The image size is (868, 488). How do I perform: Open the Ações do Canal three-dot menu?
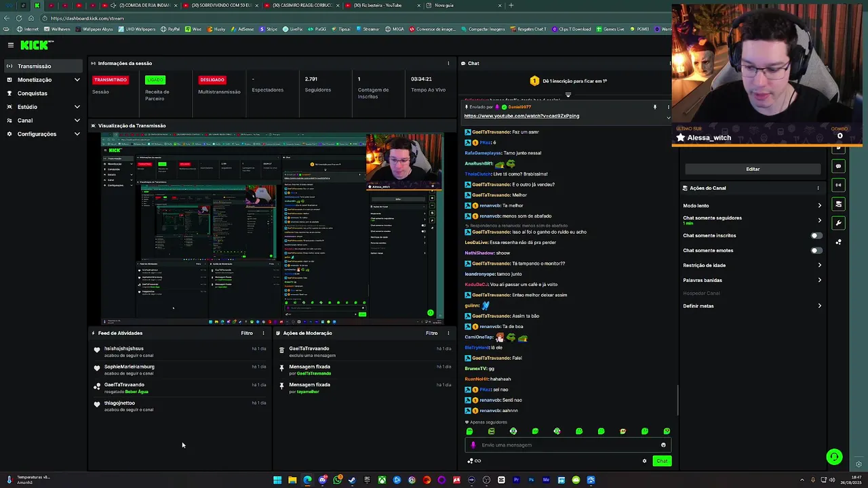pyautogui.click(x=818, y=188)
